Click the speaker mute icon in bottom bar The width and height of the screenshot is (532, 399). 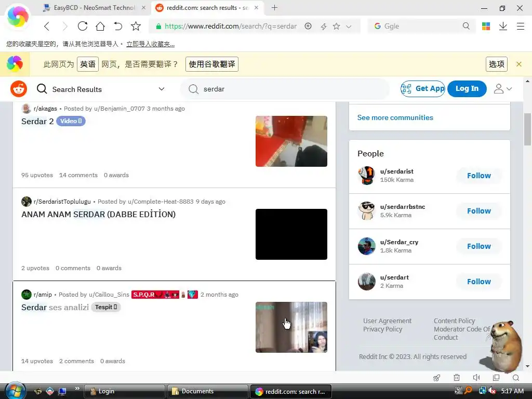(x=476, y=378)
